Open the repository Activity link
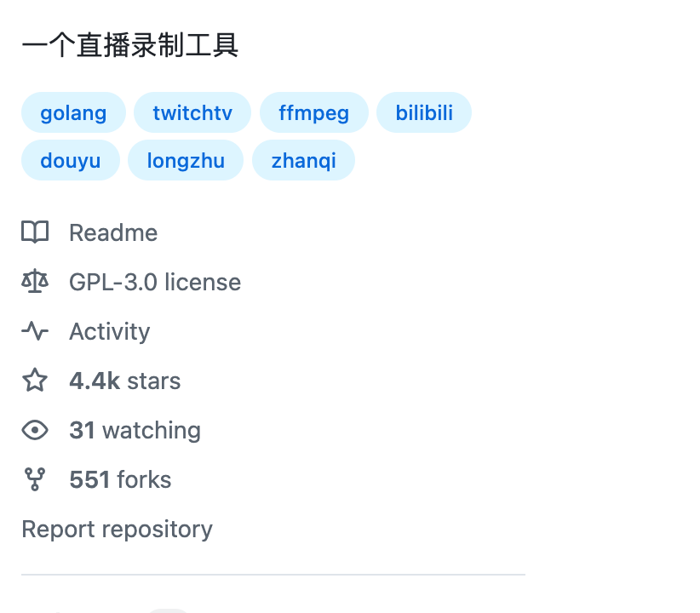 109,332
